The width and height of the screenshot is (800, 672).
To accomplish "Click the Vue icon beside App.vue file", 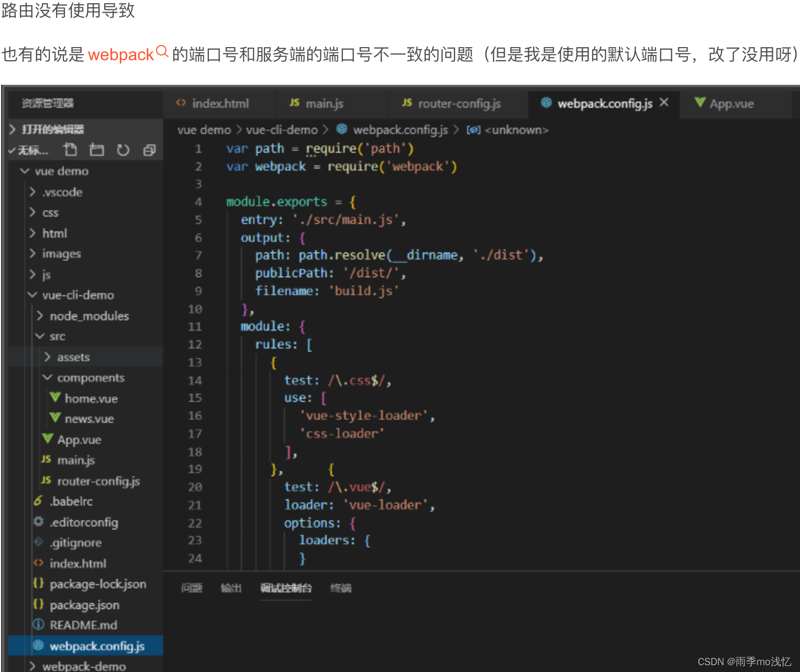I will (x=47, y=439).
